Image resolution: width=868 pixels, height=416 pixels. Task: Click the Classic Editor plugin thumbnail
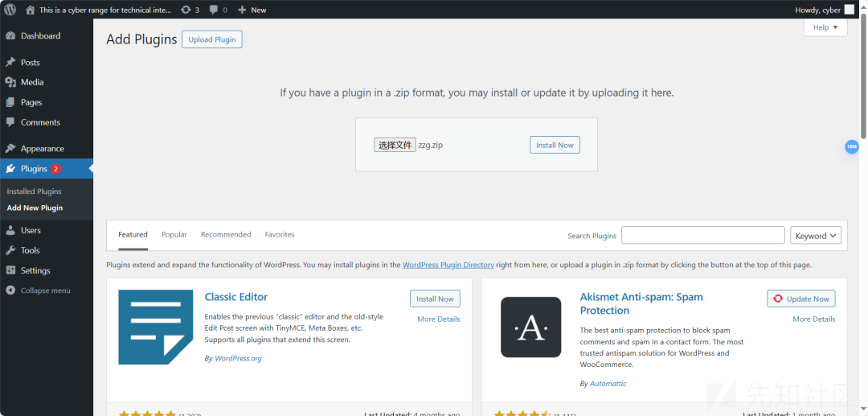tap(156, 327)
